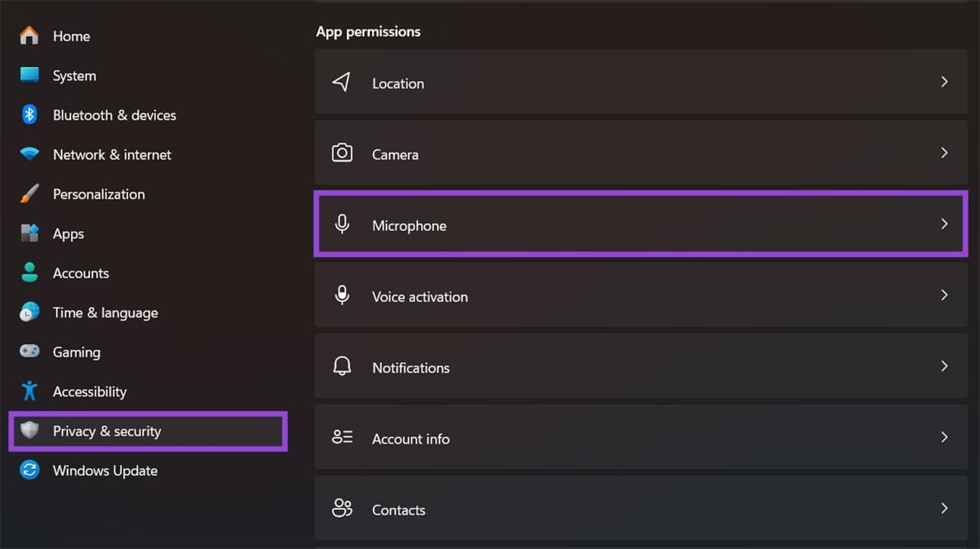Click the System monitor icon
This screenshot has width=980, height=549.
(x=28, y=75)
